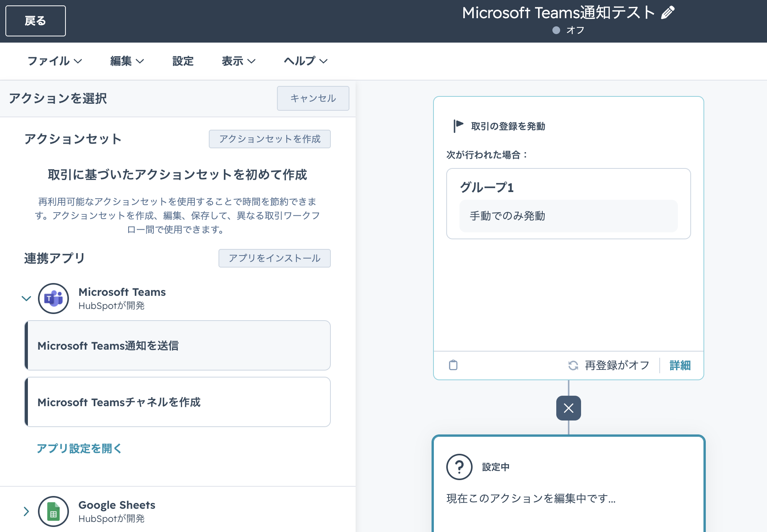Collapse the Microsoft Teams app section
Screen dimensions: 767x532
pos(26,299)
